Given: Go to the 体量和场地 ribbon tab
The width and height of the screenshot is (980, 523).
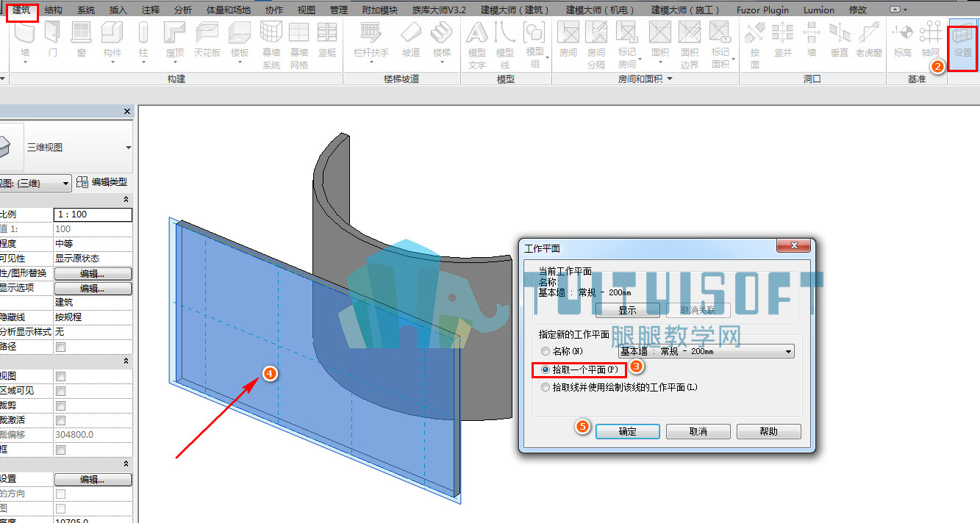Looking at the screenshot, I should (x=228, y=10).
